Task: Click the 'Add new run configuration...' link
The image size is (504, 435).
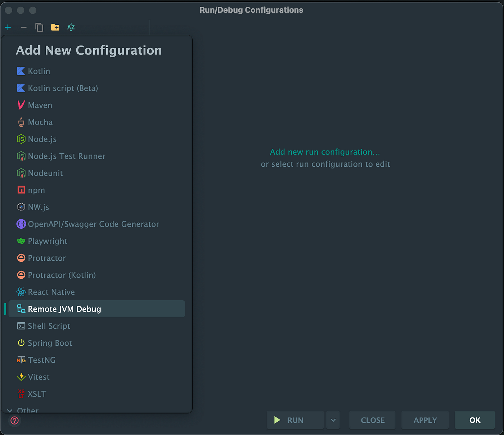Action: [325, 152]
